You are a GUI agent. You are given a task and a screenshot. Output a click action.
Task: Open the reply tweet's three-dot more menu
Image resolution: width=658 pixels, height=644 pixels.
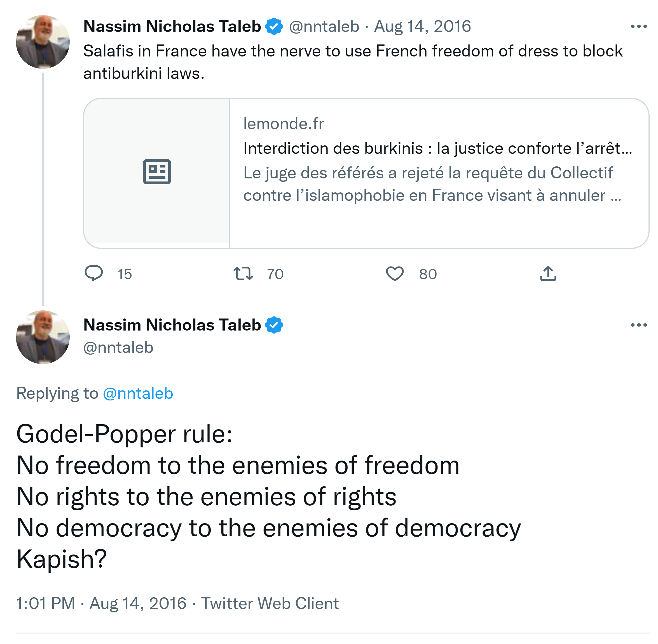pyautogui.click(x=639, y=325)
